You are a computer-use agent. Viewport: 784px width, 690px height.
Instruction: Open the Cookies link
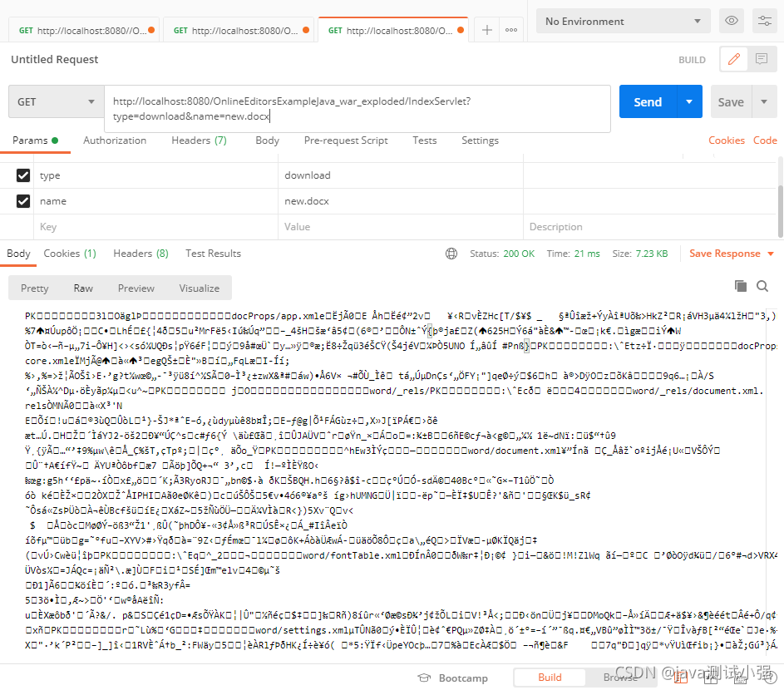pyautogui.click(x=726, y=140)
